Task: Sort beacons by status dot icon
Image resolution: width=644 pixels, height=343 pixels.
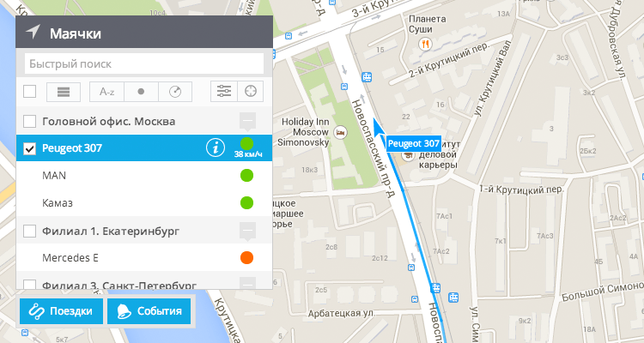Action: coord(141,92)
